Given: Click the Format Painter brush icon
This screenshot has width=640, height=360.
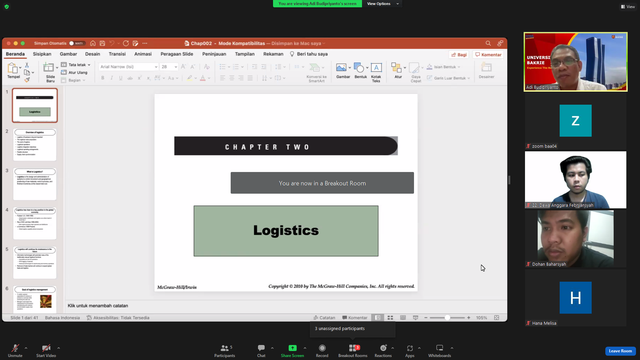Looking at the screenshot, I should 27,80.
